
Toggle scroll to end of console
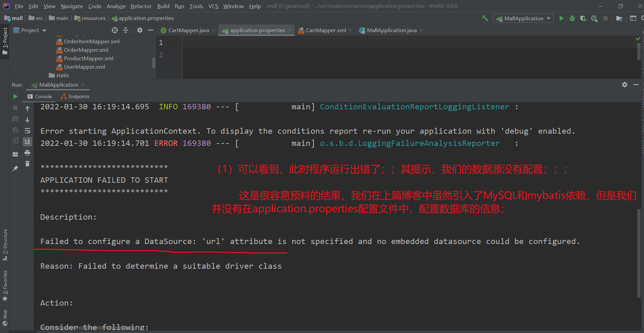[27, 141]
